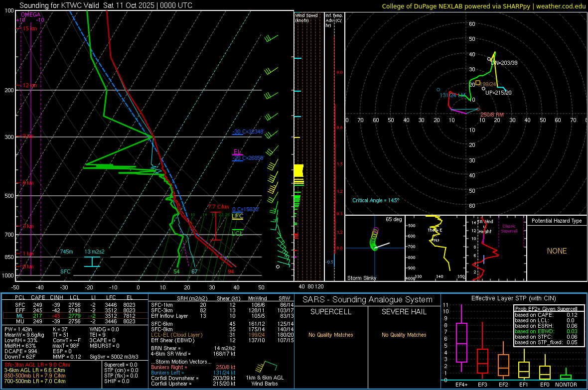The height and width of the screenshot is (390, 588).
Task: Click the 'UP=215/20' hodograph label
Action: tap(498, 93)
